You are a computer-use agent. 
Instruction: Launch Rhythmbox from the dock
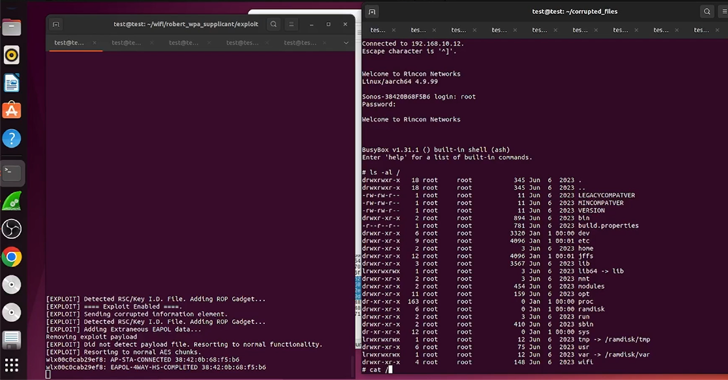[x=12, y=55]
